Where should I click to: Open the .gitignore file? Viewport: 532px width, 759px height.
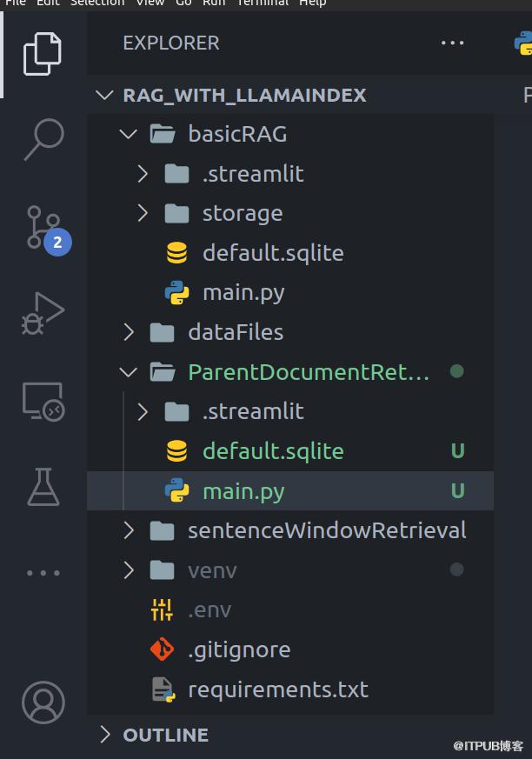tap(239, 649)
